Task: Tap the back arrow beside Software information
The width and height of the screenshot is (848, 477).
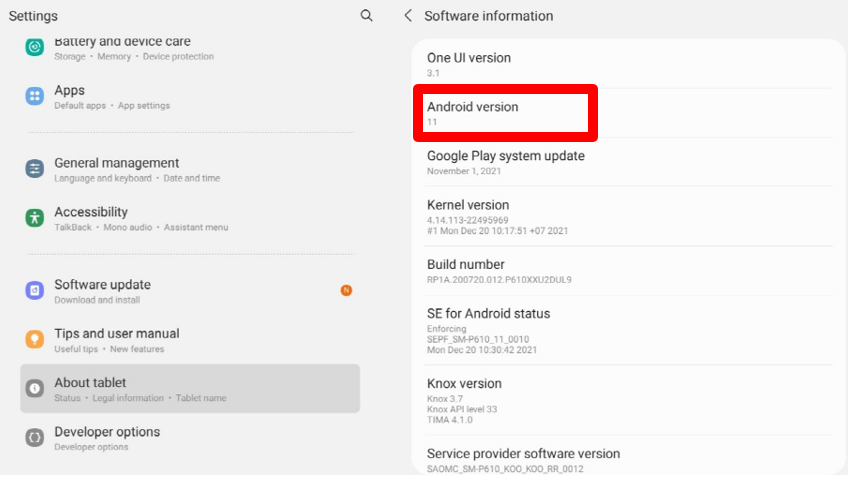Action: pyautogui.click(x=408, y=16)
